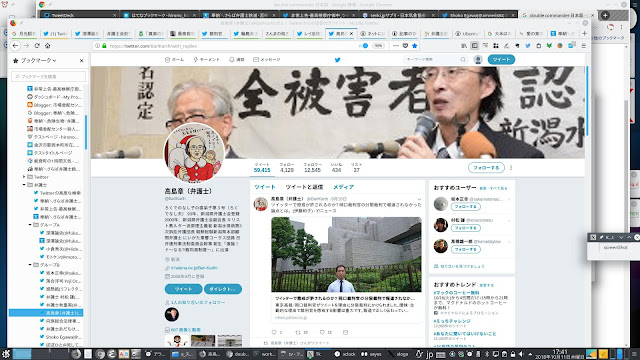Open the 画像と動画 media link
The image size is (640, 360).
pos(186,330)
